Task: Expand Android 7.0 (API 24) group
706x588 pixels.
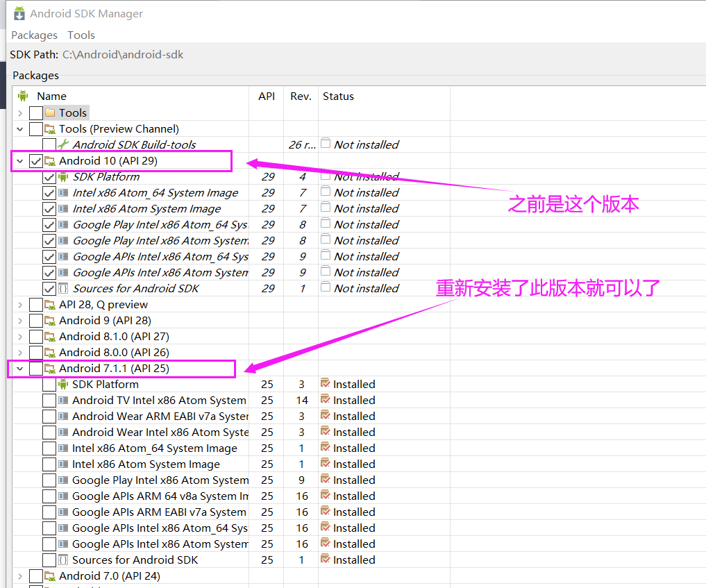Action: point(20,576)
